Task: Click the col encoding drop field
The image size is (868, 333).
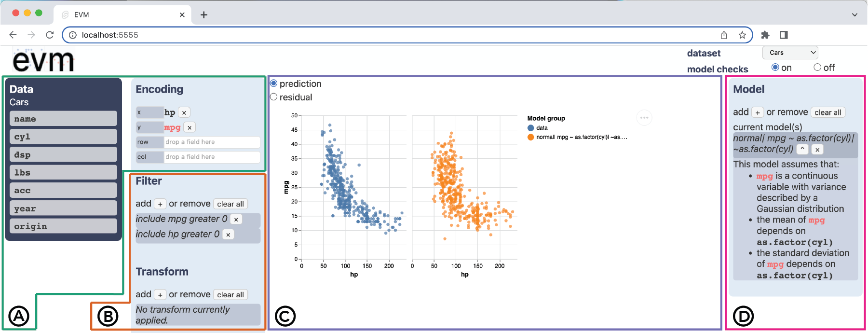Action: [x=212, y=157]
